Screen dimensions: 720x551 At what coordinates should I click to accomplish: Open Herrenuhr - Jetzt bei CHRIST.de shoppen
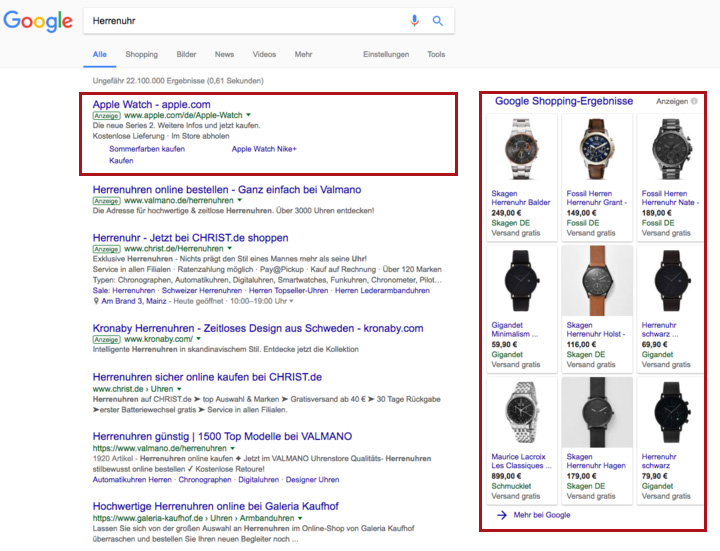191,238
